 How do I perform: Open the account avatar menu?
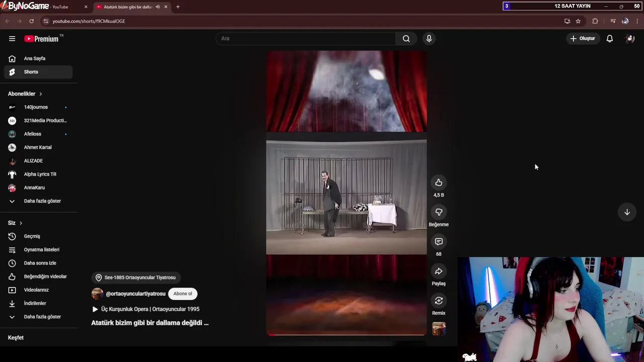tap(630, 39)
